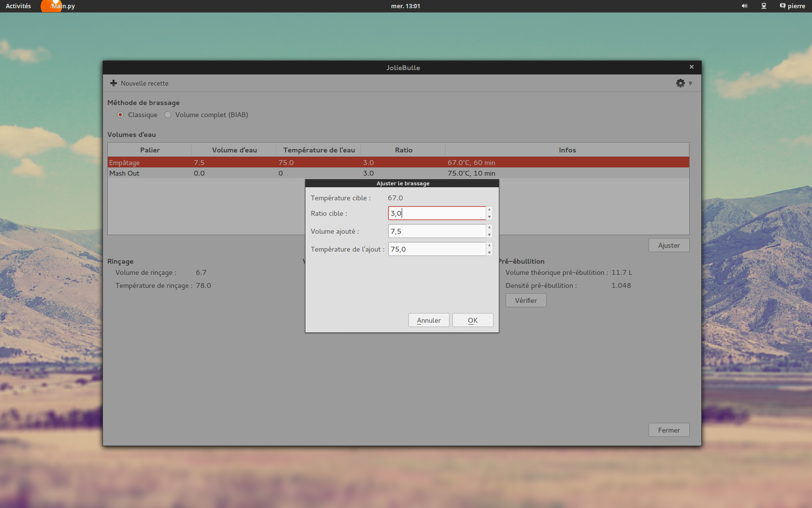The height and width of the screenshot is (508, 812).
Task: Open the Activités overview
Action: pos(18,6)
